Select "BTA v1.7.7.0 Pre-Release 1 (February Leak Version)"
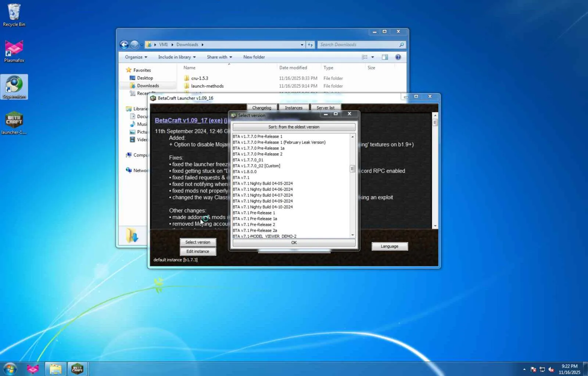Image resolution: width=588 pixels, height=376 pixels. pyautogui.click(x=279, y=142)
